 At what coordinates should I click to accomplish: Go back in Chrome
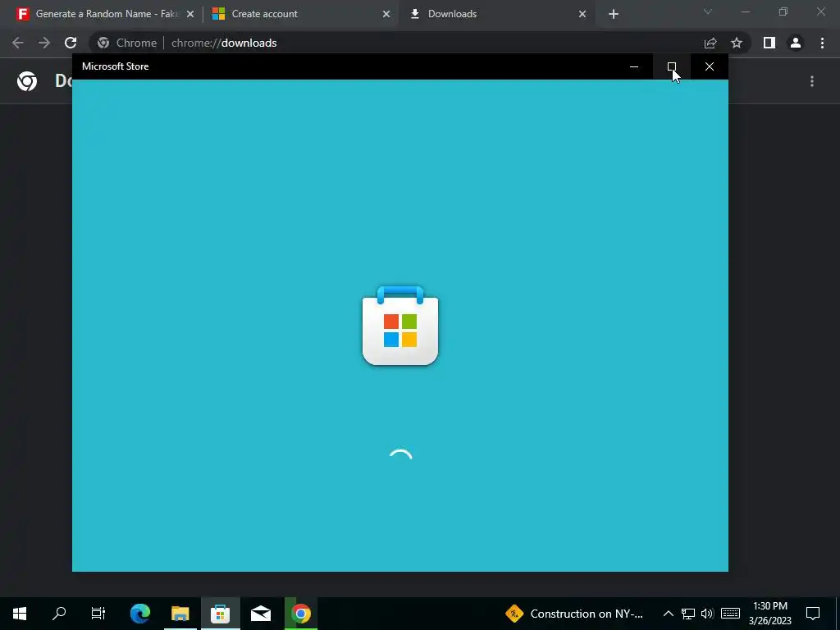point(18,43)
